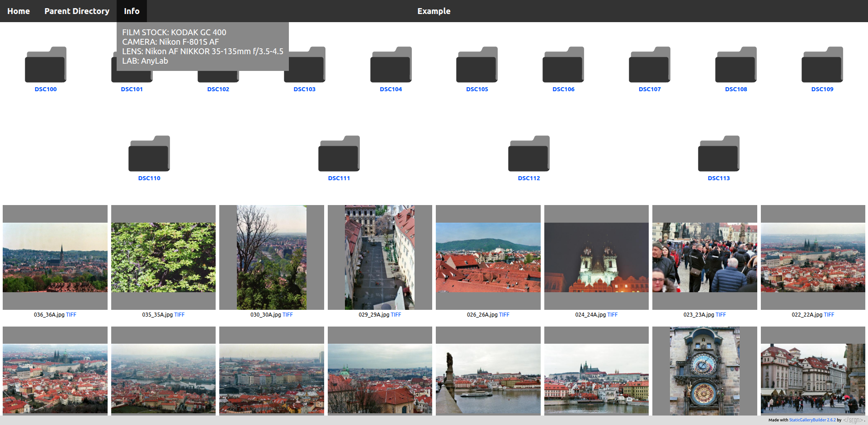Go to Home in the navigation bar
The width and height of the screenshot is (868, 425).
(19, 11)
